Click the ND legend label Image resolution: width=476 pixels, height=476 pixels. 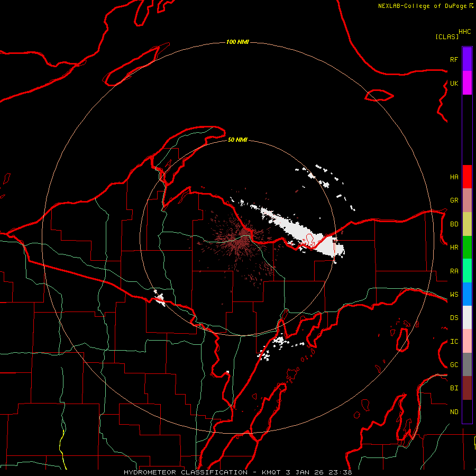(454, 412)
